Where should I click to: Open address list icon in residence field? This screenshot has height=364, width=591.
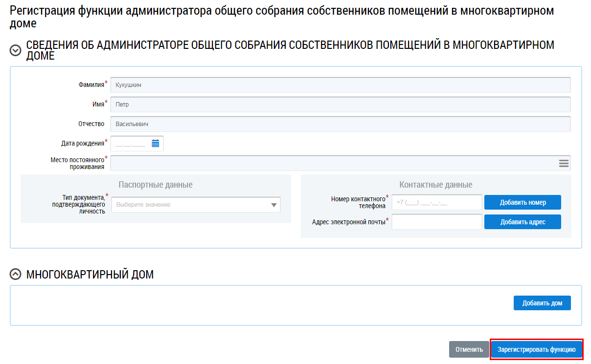(564, 163)
